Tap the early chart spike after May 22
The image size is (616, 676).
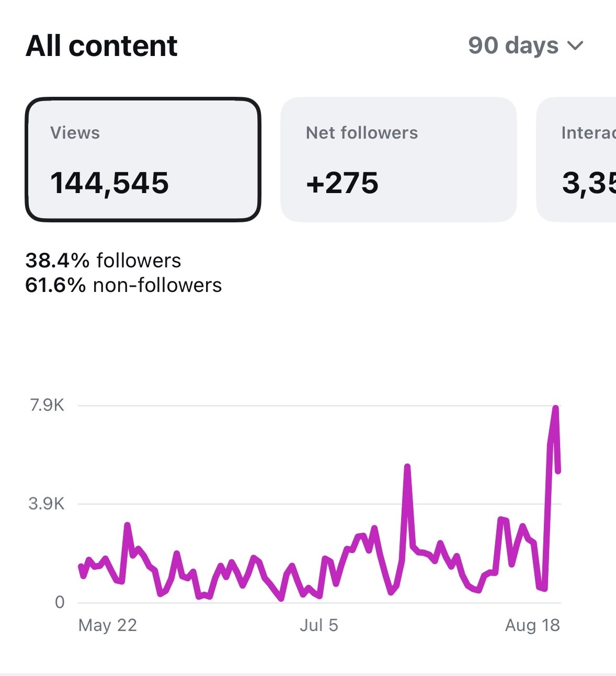[x=127, y=525]
